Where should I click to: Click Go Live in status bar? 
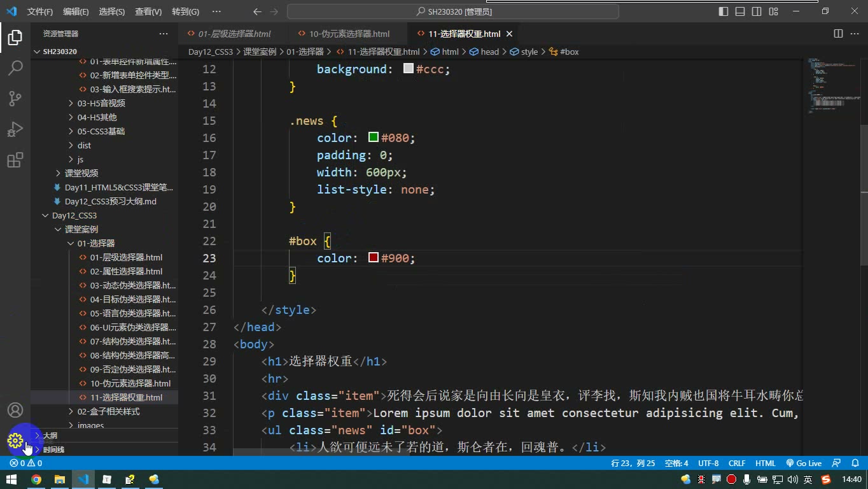tap(804, 464)
